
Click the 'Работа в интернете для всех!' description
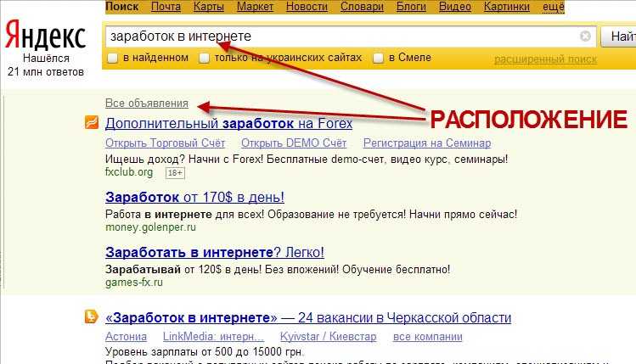click(311, 214)
